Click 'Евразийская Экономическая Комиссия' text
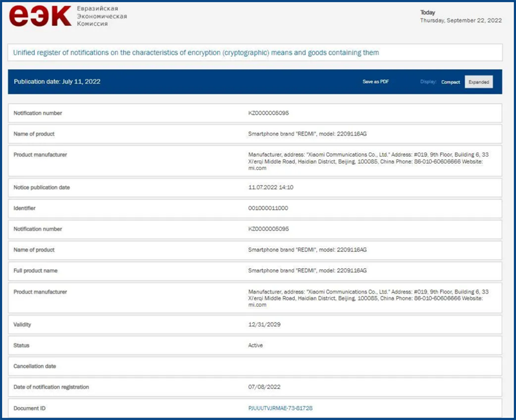Image resolution: width=516 pixels, height=420 pixels. coord(102,16)
